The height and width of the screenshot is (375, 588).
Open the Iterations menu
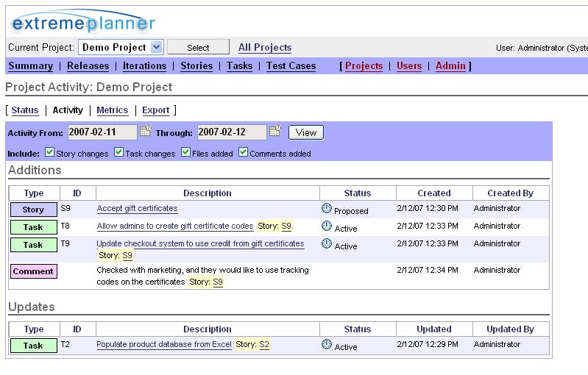(x=144, y=66)
